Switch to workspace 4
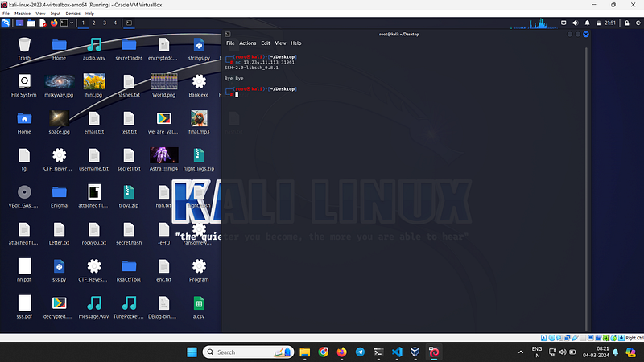 pos(115,23)
